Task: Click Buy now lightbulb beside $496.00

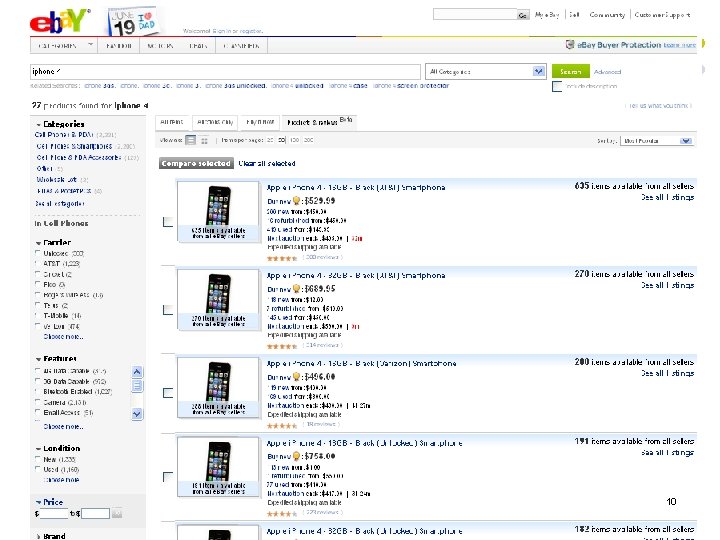Action: click(297, 377)
